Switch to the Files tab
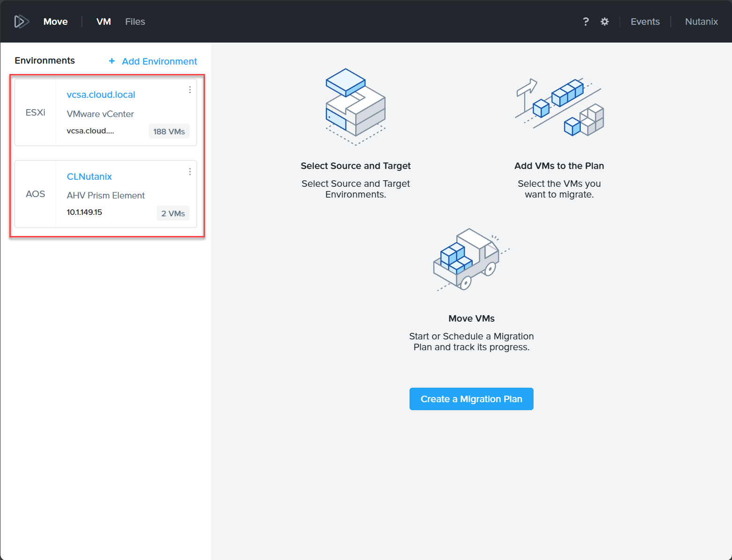 (135, 22)
